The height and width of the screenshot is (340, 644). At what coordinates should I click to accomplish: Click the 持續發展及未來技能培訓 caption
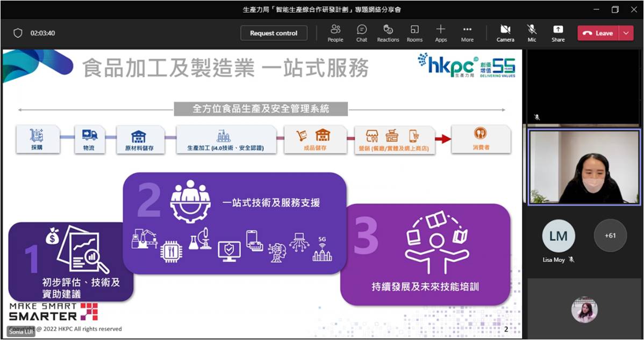425,287
